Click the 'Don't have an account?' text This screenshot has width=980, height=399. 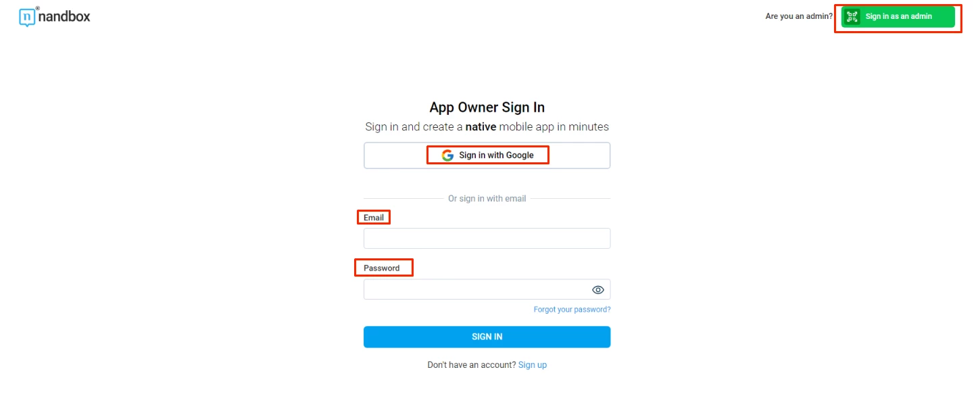click(x=472, y=365)
